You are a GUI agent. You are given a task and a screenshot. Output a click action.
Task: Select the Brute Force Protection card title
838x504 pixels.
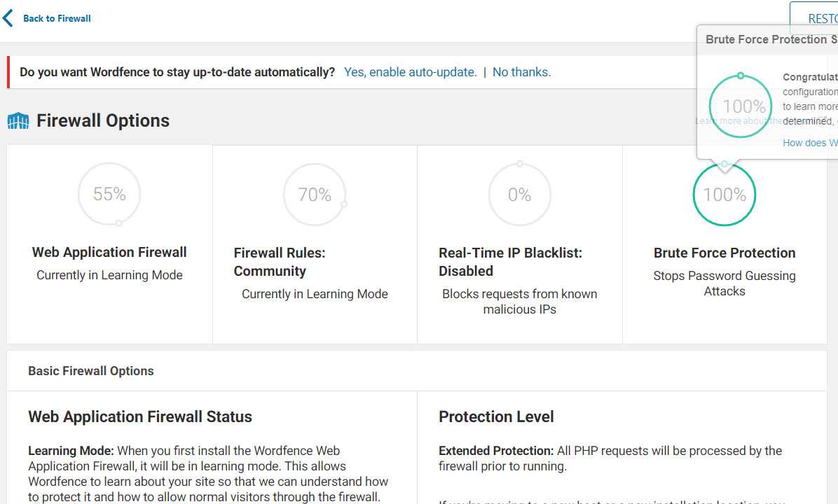tap(724, 253)
